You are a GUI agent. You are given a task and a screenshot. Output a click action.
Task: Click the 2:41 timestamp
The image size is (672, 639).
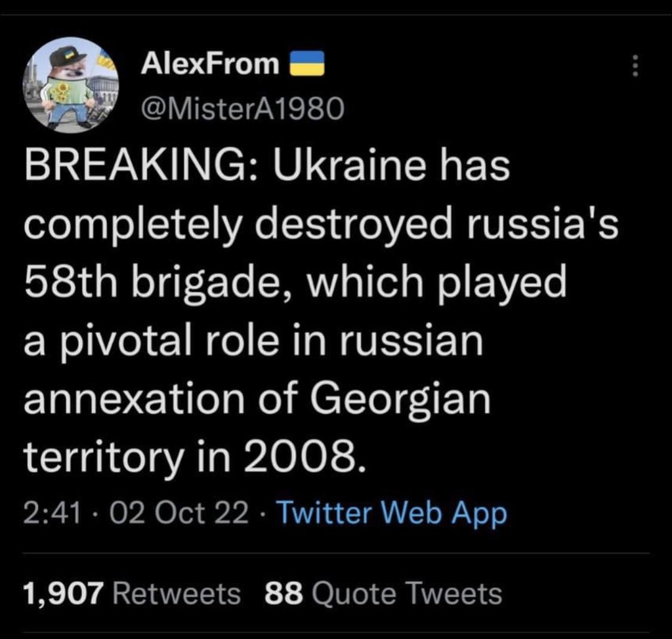pyautogui.click(x=52, y=513)
